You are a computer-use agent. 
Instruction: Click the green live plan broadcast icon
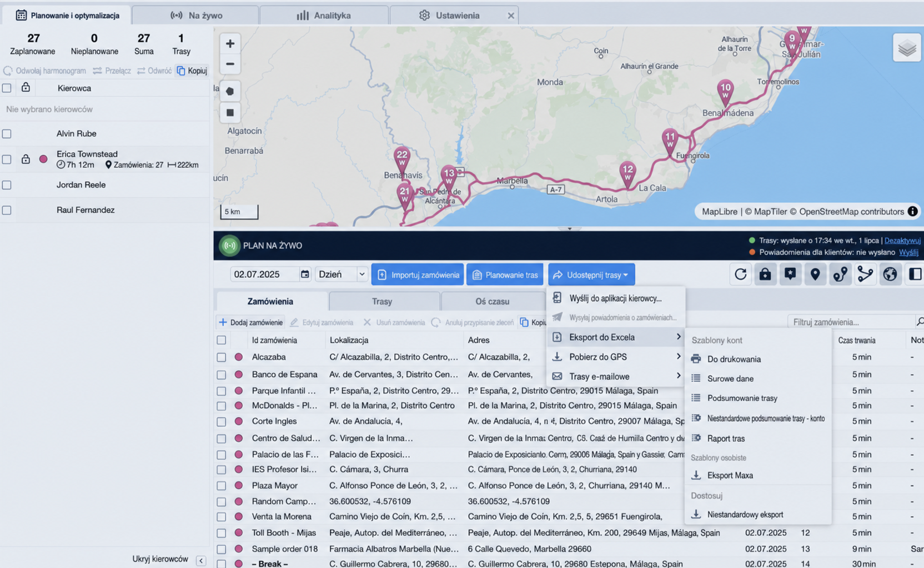229,246
